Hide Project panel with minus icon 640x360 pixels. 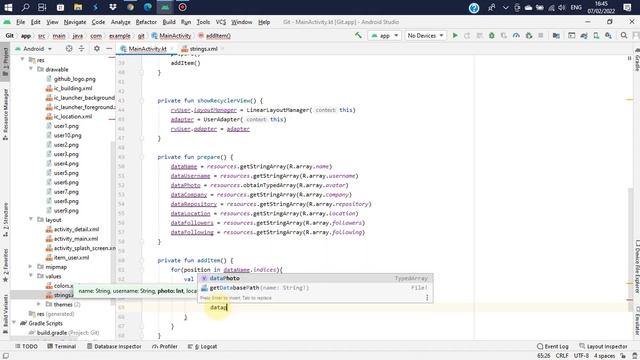pyautogui.click(x=109, y=49)
